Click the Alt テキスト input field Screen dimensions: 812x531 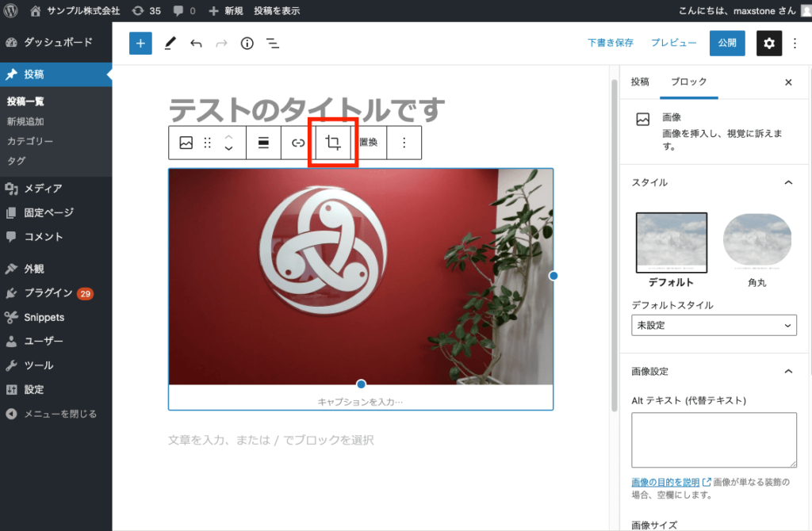(714, 440)
